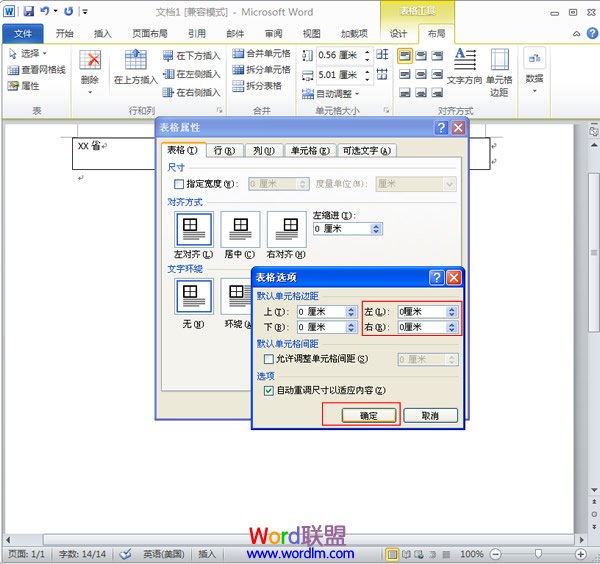
Task: Switch to Row (行) tab in dialog
Action: (x=225, y=151)
